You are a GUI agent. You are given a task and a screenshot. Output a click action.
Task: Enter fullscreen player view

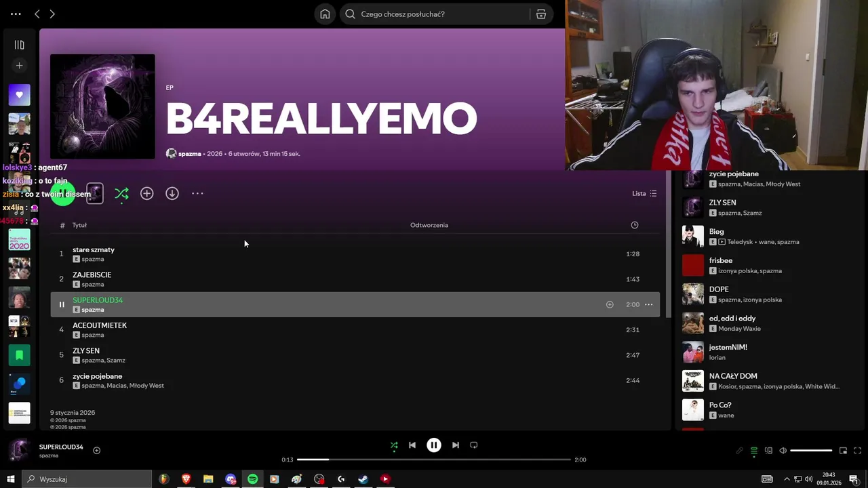tap(858, 451)
